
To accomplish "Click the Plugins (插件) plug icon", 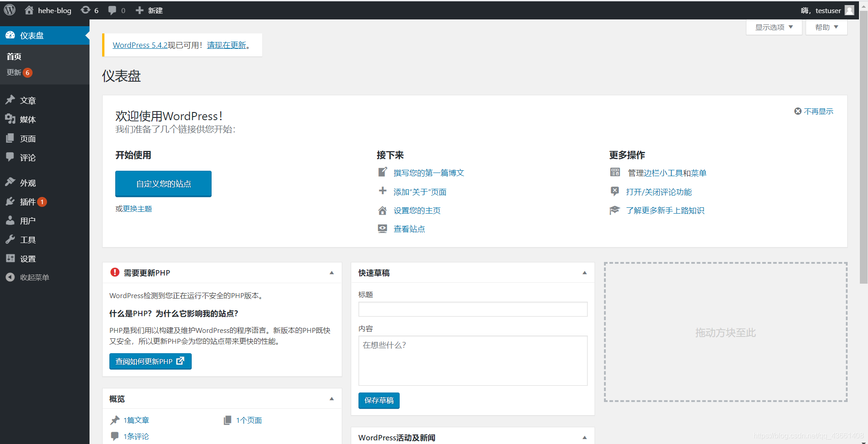I will 10,201.
